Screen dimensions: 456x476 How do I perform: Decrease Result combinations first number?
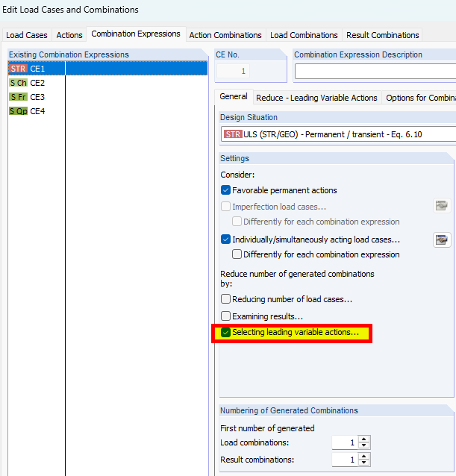coord(364,463)
